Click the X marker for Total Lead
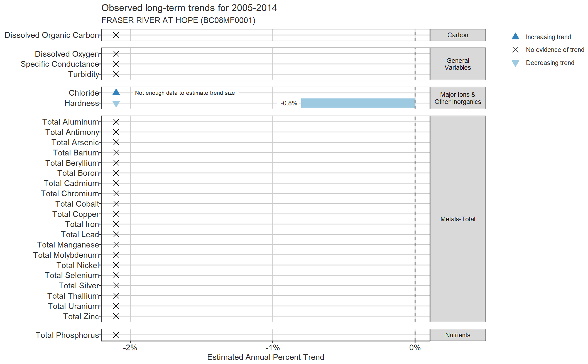Viewport: 588px width, 364px height. (x=116, y=234)
